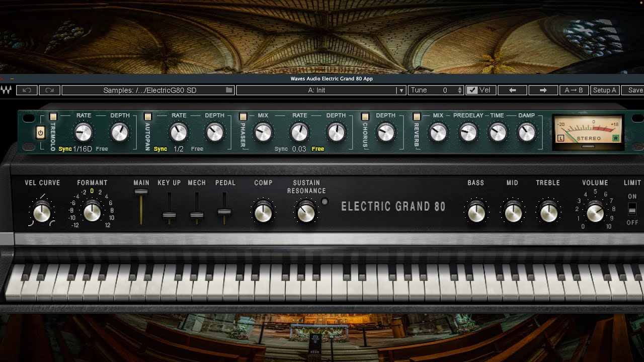Click the stereo VU meter
644x362 pixels.
click(x=588, y=132)
